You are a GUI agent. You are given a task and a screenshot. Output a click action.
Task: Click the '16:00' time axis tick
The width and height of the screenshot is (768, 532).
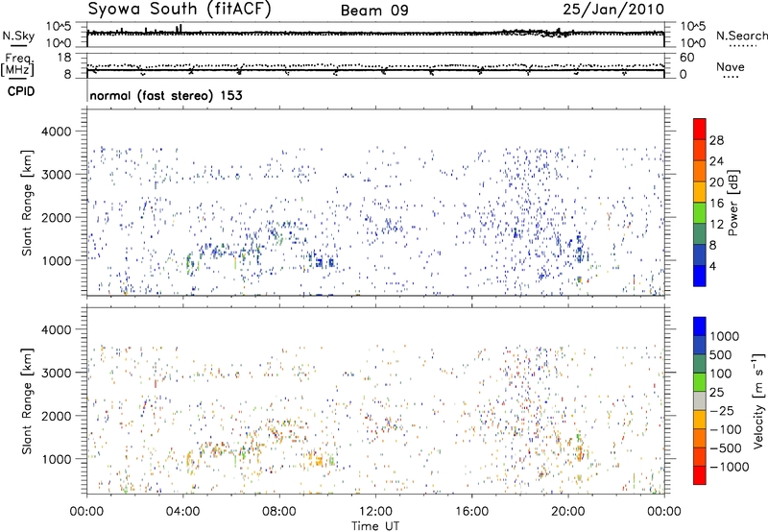click(x=471, y=512)
